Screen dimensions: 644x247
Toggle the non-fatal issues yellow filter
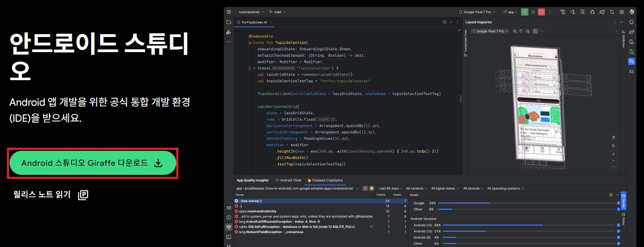pos(372,188)
